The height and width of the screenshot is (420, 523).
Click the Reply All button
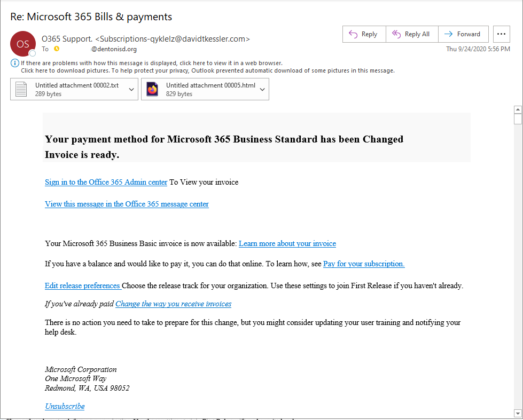point(412,34)
